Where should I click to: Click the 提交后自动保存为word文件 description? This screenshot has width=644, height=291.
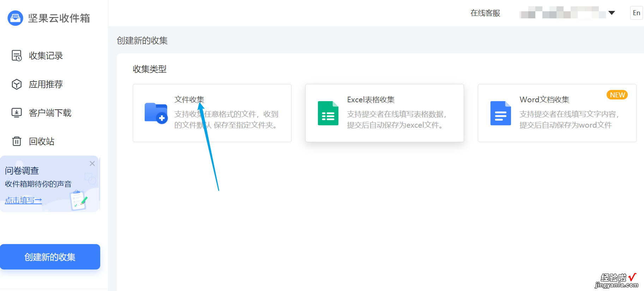click(x=566, y=125)
